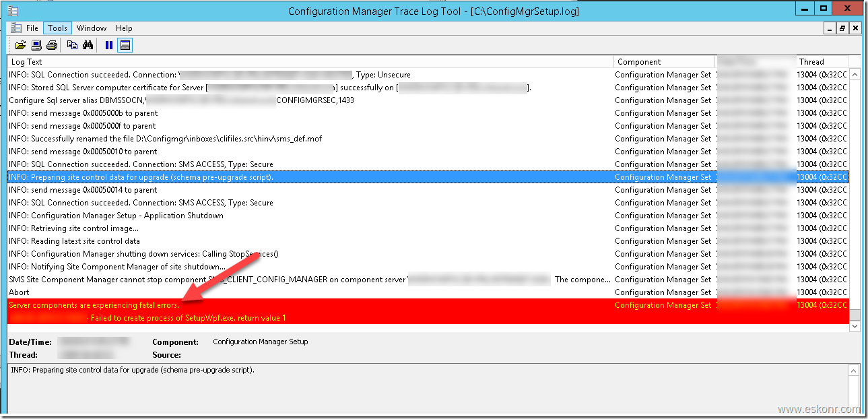The width and height of the screenshot is (868, 419).
Task: Open the Window menu
Action: coord(92,28)
